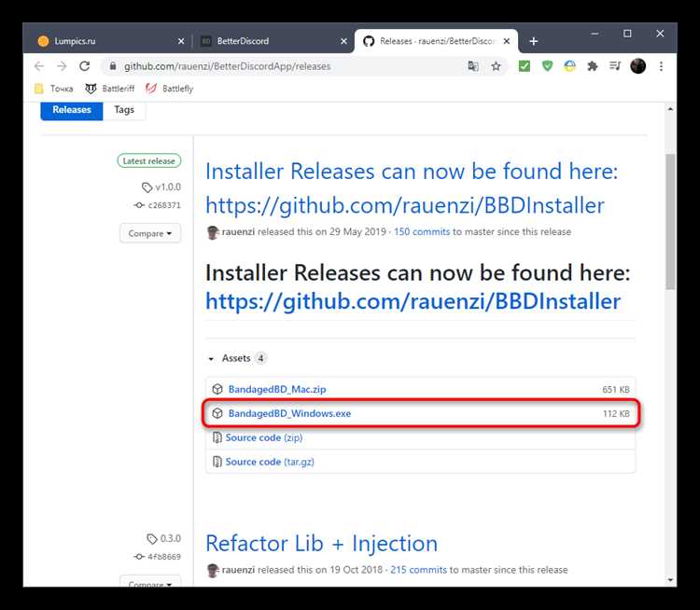
Task: Bookmark this page with the star icon
Action: click(496, 66)
